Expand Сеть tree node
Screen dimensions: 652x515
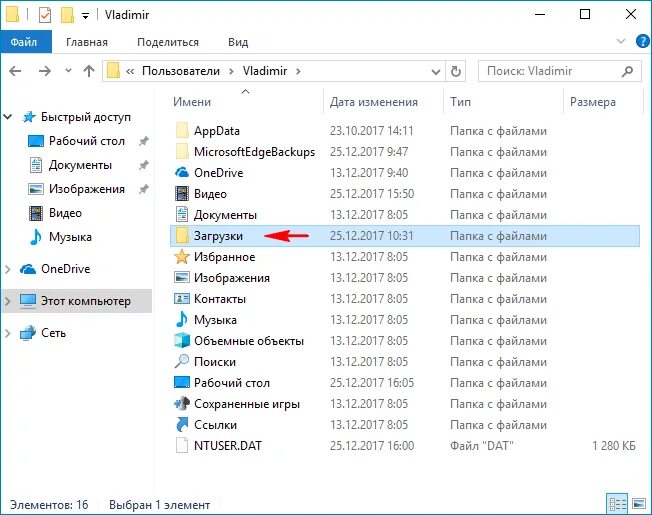(x=7, y=333)
